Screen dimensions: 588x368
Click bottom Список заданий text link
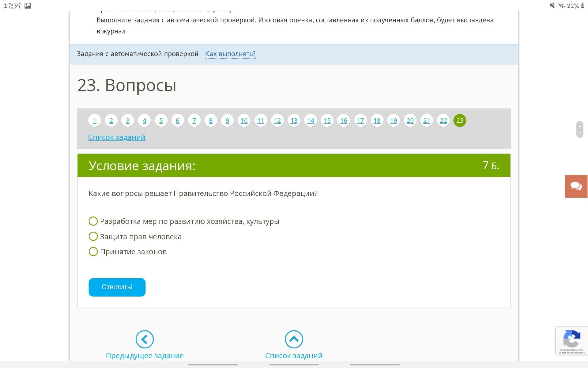[x=294, y=356]
